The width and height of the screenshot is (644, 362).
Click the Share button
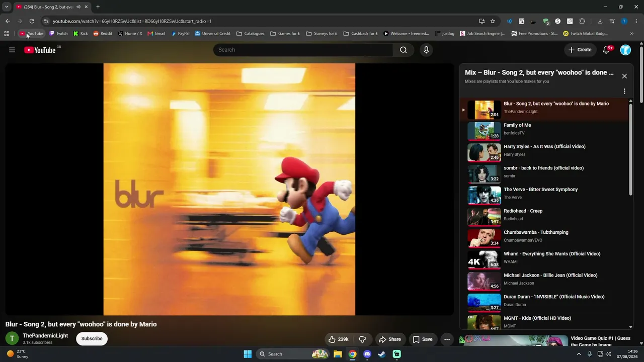pyautogui.click(x=390, y=339)
